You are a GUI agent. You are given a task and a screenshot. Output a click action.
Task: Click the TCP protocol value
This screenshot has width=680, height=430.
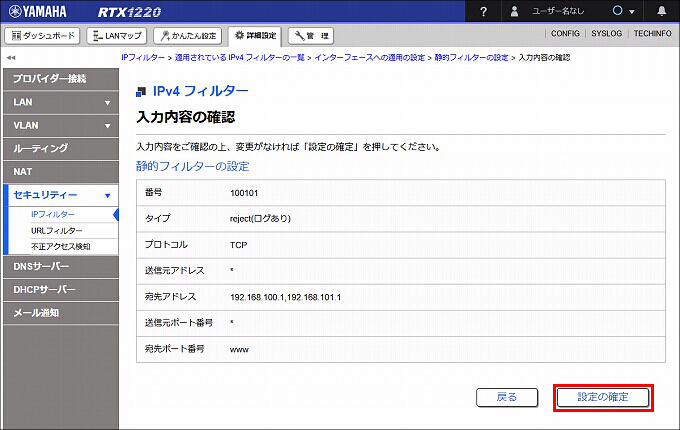coord(239,245)
